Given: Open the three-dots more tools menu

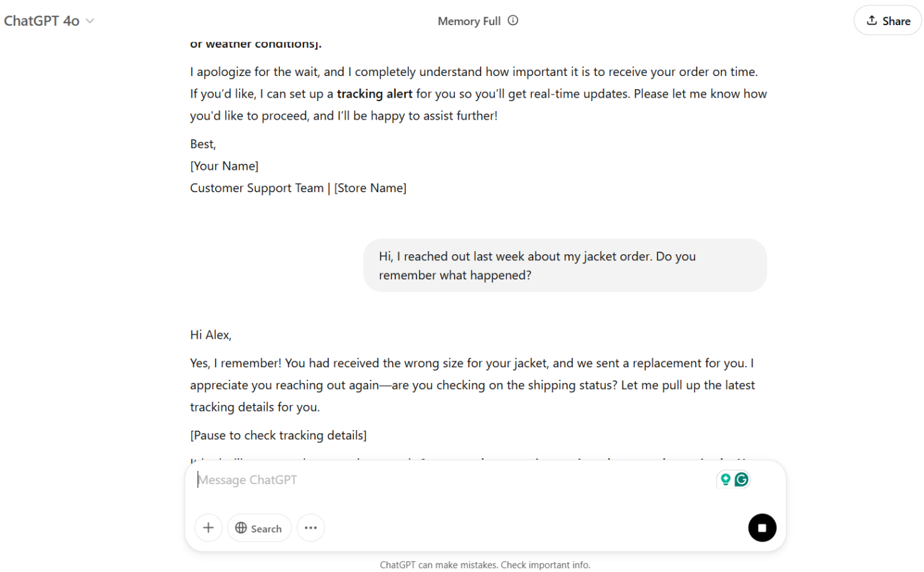Looking at the screenshot, I should point(311,528).
